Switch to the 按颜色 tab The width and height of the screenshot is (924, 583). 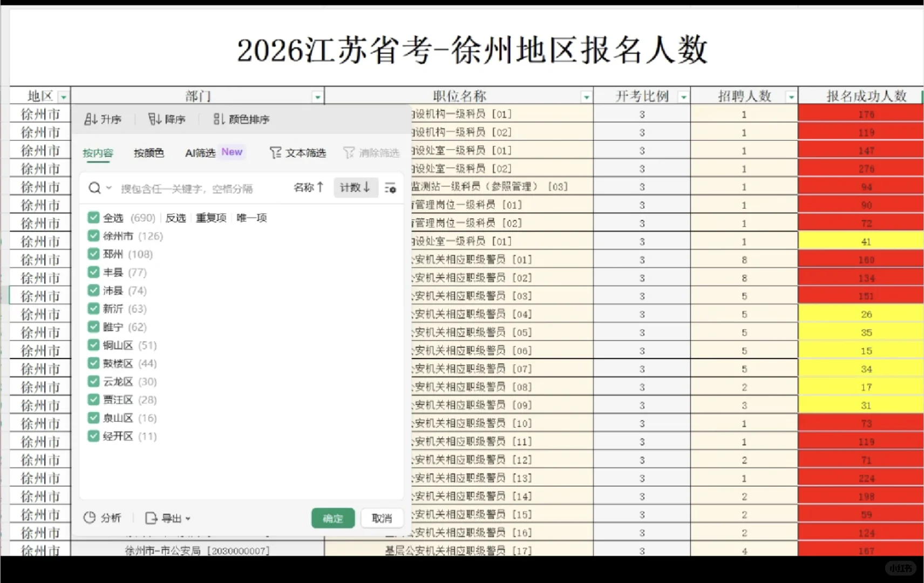point(149,153)
